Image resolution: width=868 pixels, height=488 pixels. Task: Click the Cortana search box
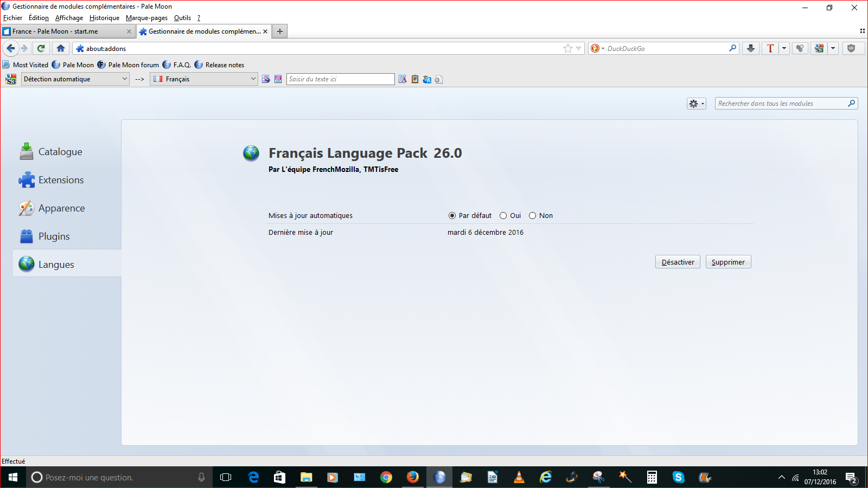[x=119, y=477]
